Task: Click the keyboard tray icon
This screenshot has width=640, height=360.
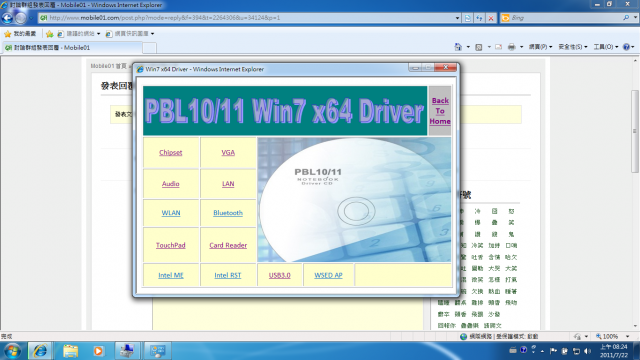Action: (513, 350)
